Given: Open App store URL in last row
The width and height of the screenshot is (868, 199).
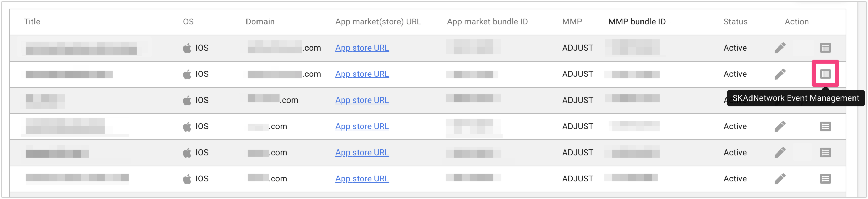Looking at the screenshot, I should click(362, 179).
